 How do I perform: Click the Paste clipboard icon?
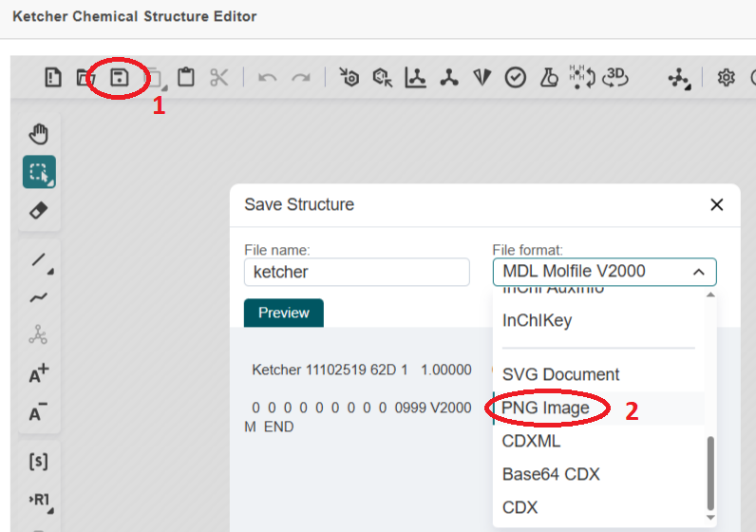tap(186, 78)
